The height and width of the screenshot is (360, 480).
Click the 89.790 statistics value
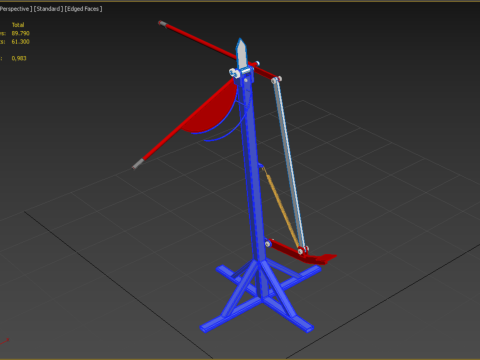click(21, 33)
